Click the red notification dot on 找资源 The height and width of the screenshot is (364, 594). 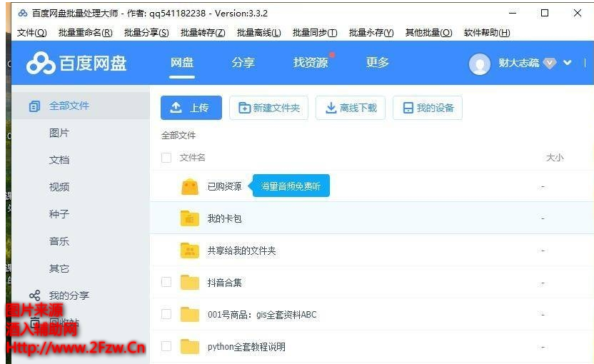click(332, 55)
